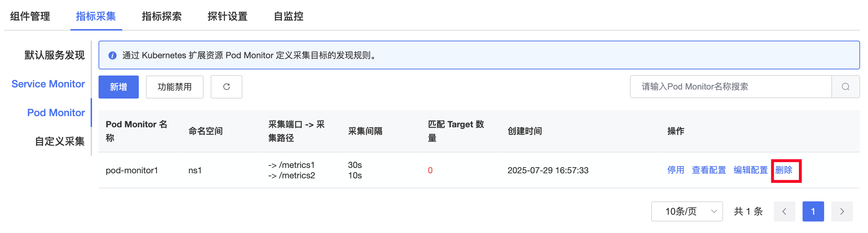This screenshot has height=233, width=868.
Task: Click the 功能禁用 button
Action: (174, 87)
